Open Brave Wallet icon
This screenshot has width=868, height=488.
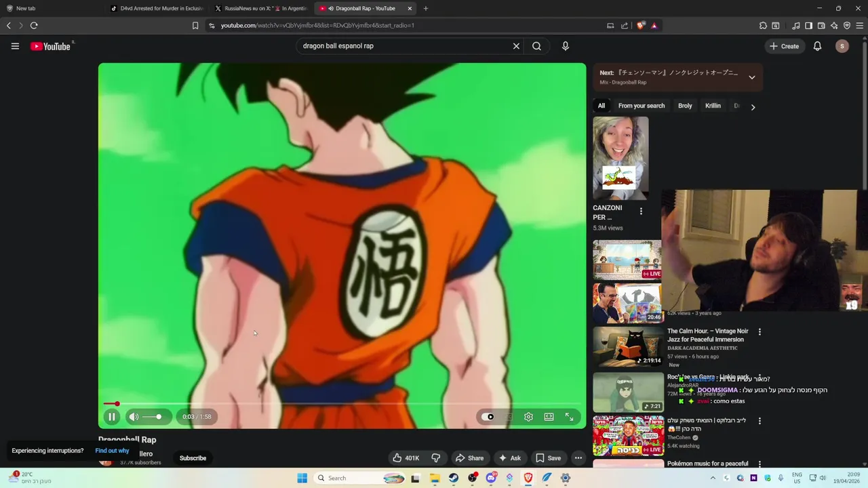click(x=821, y=26)
